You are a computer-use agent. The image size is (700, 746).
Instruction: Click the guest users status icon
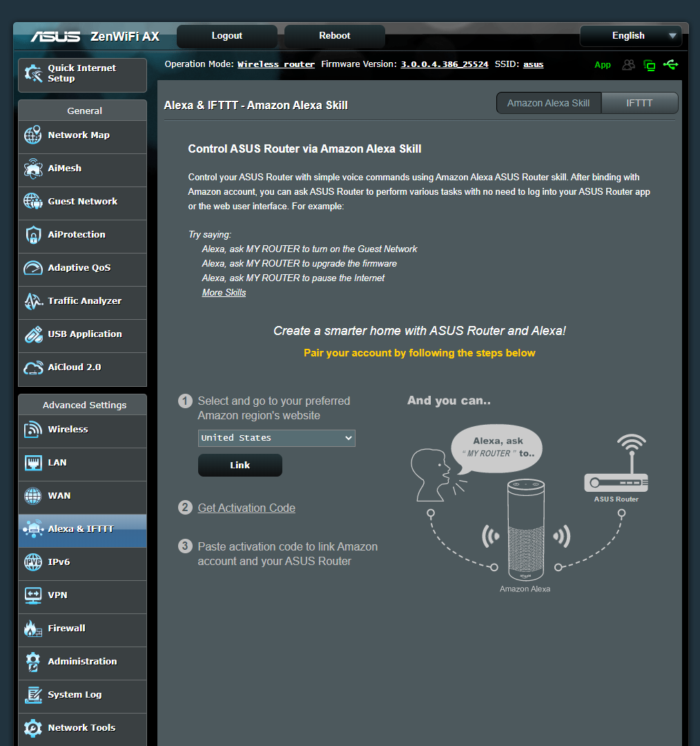pos(629,65)
